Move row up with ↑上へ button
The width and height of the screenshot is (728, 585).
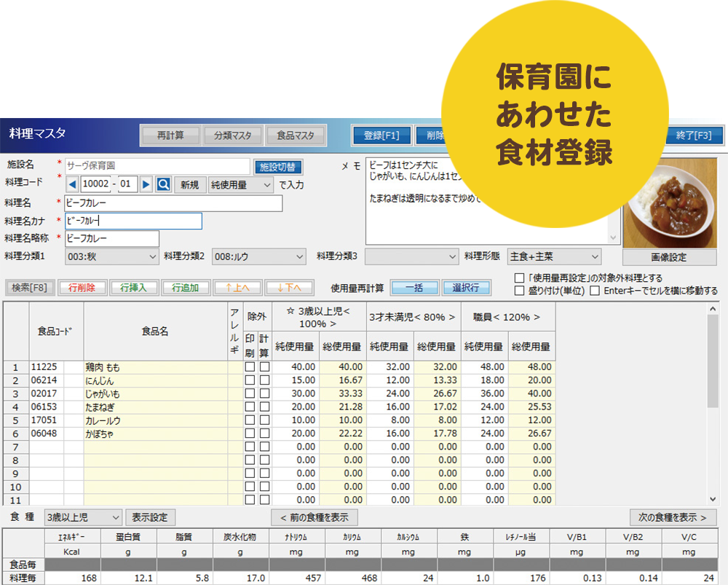click(x=237, y=288)
